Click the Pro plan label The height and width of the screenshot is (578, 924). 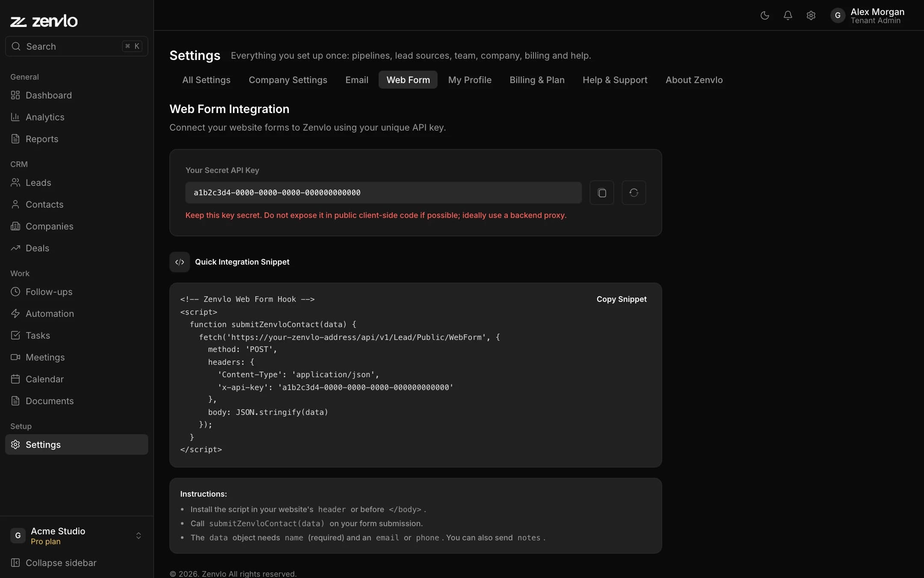pos(45,542)
